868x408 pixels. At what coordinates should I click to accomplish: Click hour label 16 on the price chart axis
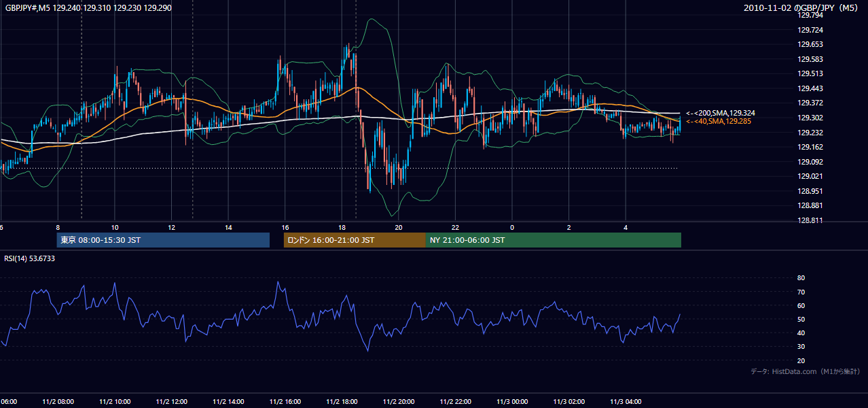[x=285, y=227]
